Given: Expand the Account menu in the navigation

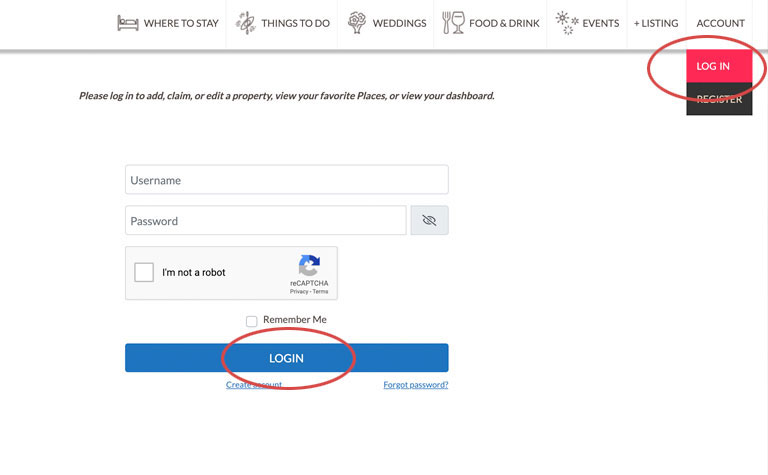Looking at the screenshot, I should point(720,23).
